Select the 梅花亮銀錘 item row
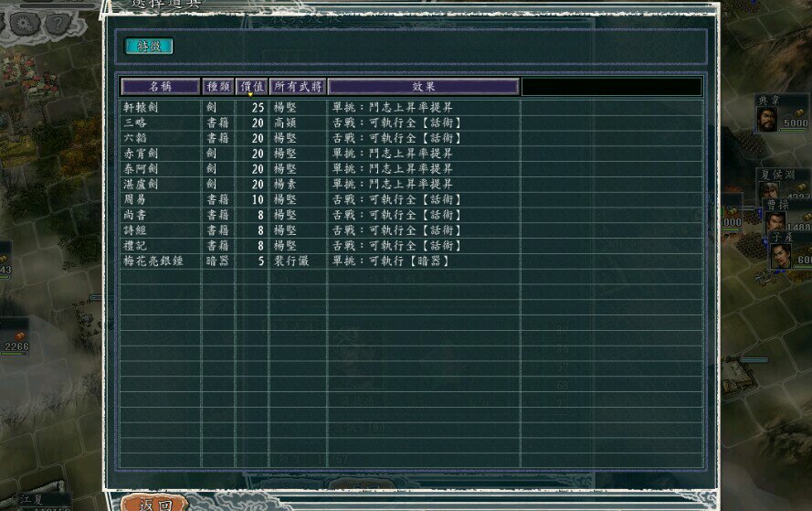The width and height of the screenshot is (812, 511). point(411,261)
